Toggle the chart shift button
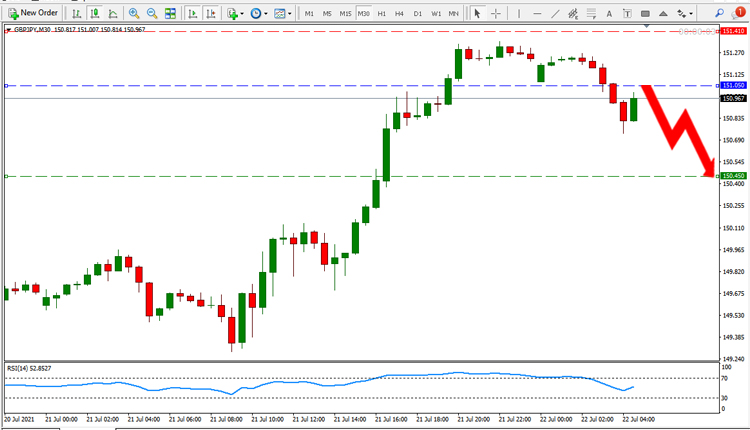This screenshot has height=430, width=750. 211,13
